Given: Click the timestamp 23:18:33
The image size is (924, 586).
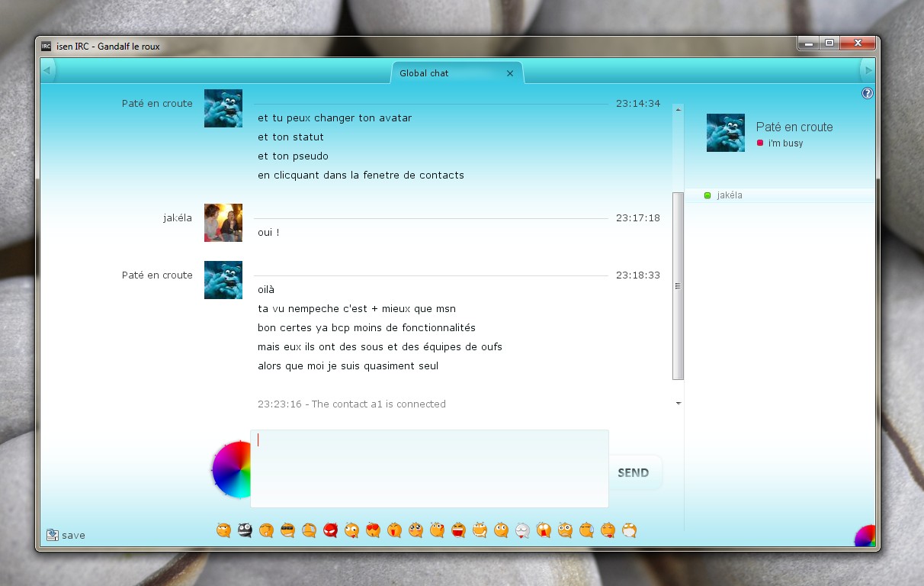Looking at the screenshot, I should [638, 275].
